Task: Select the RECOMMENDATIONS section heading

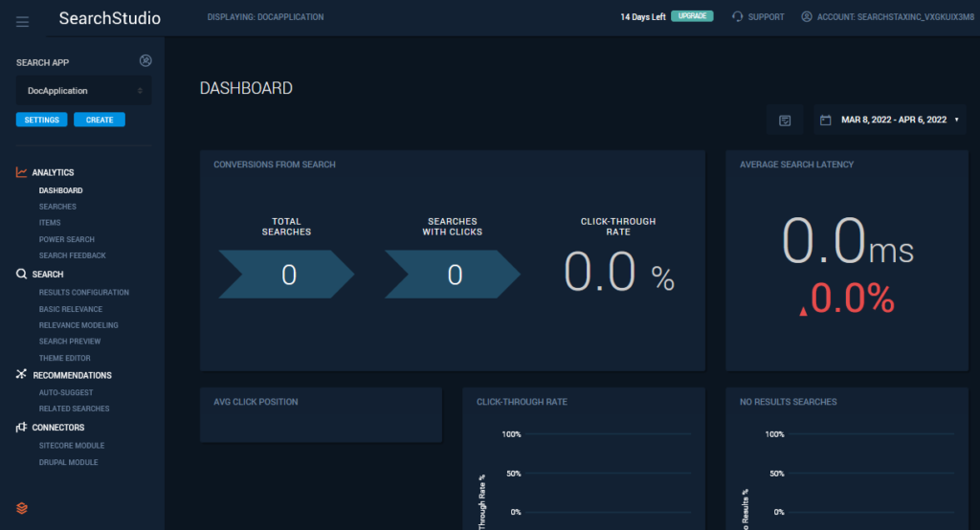Action: point(72,376)
